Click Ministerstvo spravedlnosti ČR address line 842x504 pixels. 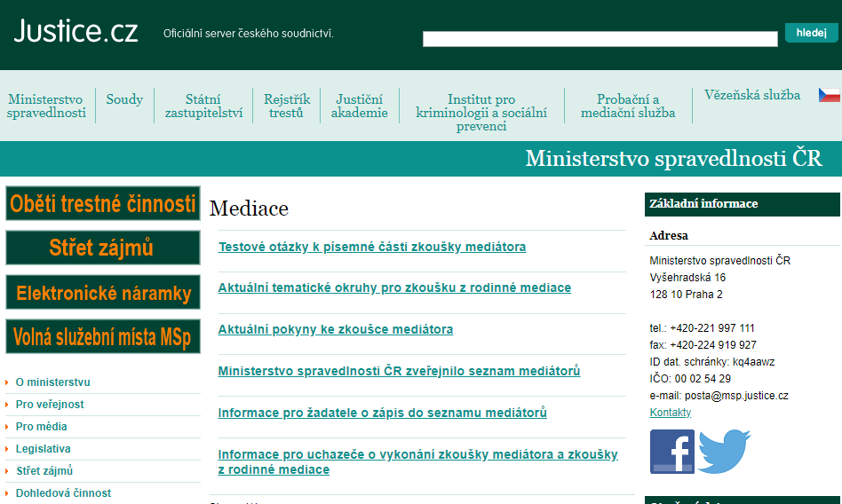point(720,260)
